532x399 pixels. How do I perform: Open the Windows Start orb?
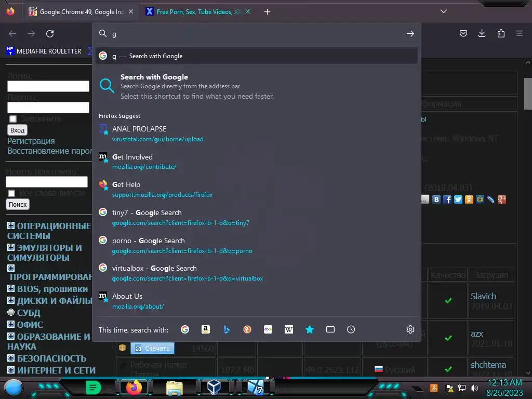click(x=14, y=388)
